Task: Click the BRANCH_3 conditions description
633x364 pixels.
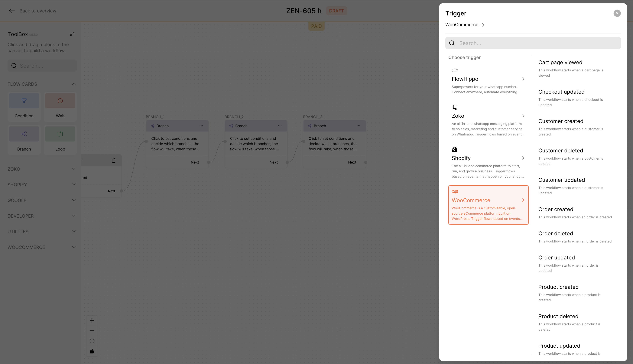Action: pos(333,144)
